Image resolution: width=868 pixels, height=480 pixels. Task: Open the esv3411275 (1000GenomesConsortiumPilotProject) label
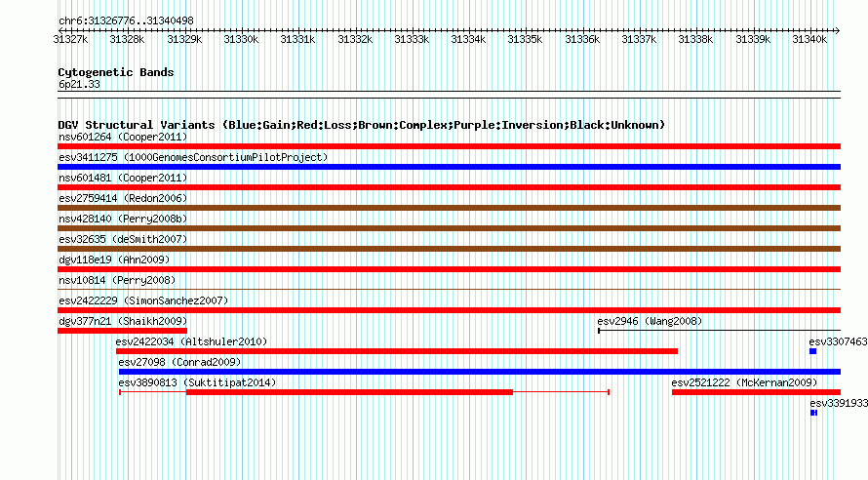[193, 157]
